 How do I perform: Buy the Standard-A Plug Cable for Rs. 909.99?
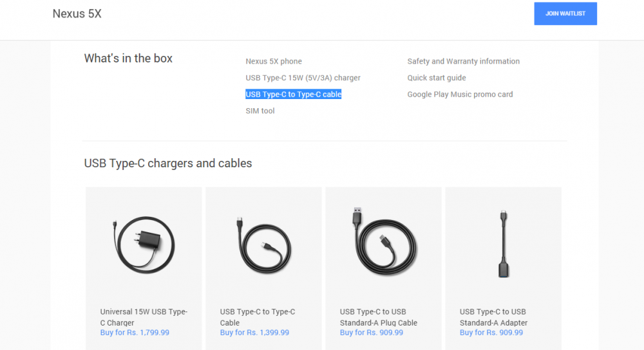[x=372, y=333]
